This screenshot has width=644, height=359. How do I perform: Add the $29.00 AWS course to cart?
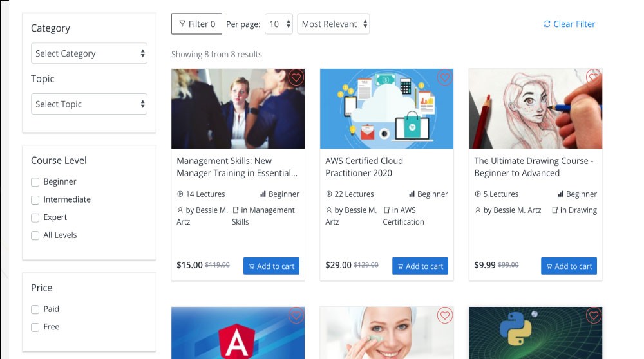click(x=420, y=266)
